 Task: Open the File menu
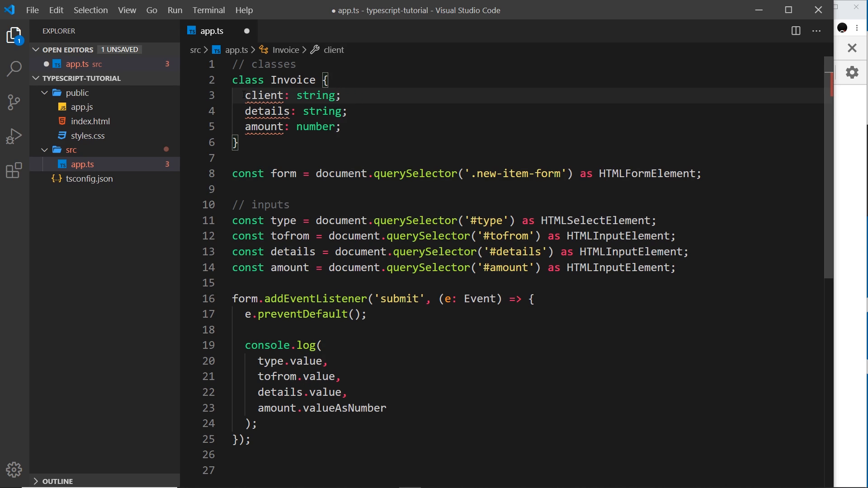pyautogui.click(x=32, y=10)
